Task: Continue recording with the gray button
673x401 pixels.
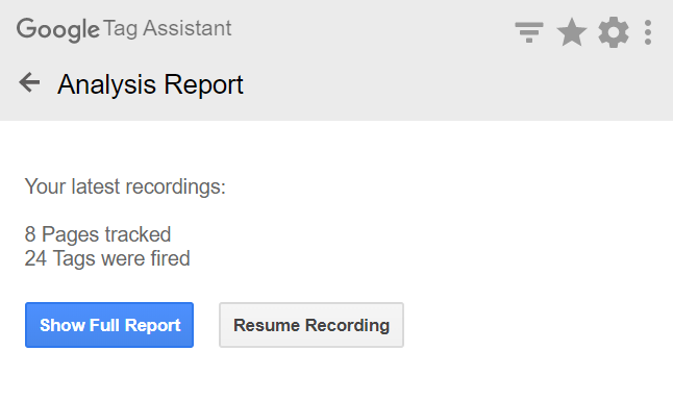Action: click(x=311, y=325)
